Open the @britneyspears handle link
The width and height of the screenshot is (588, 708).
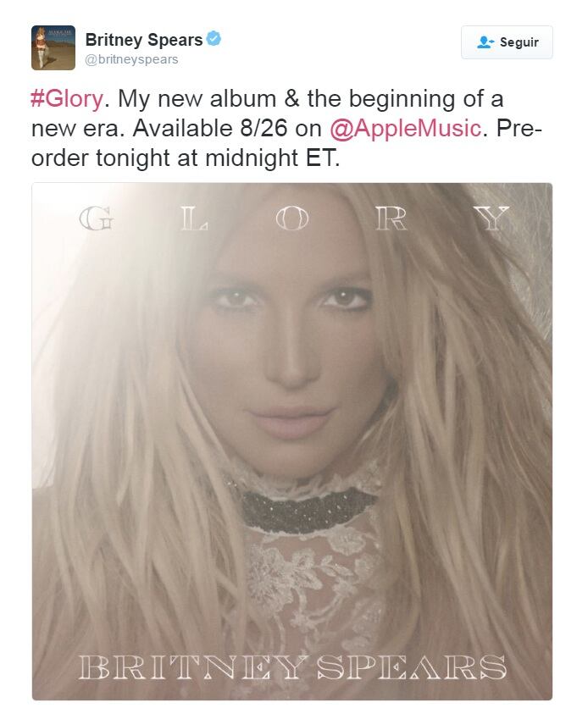point(131,59)
